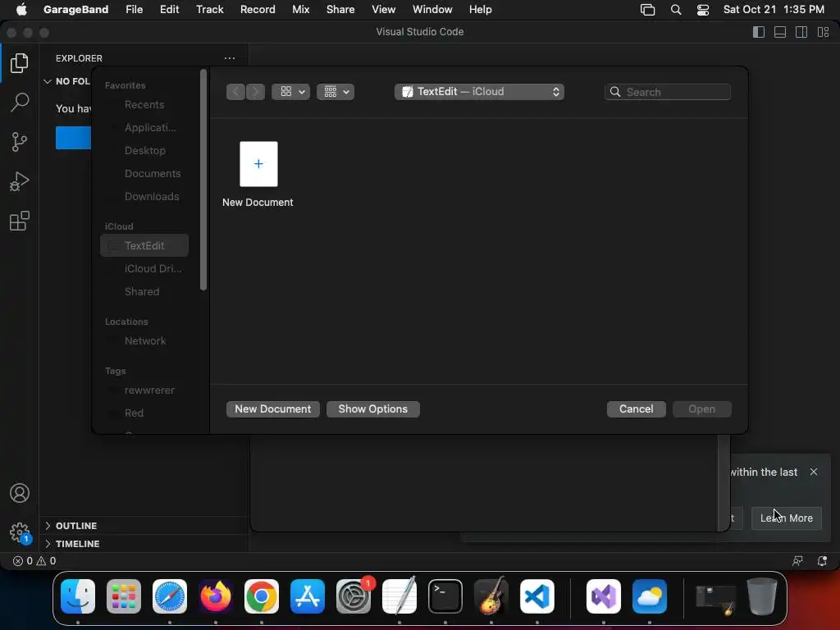Click the errors and warnings status bar indicator
Image resolution: width=840 pixels, height=630 pixels.
point(34,561)
